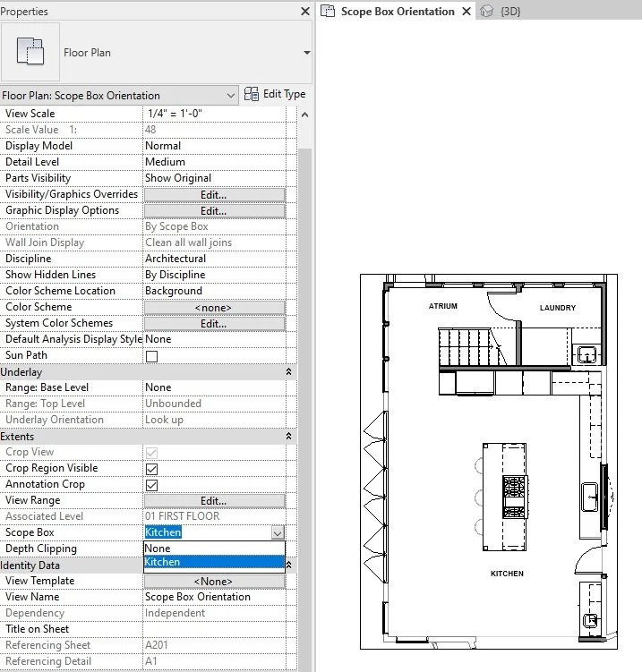Toggle the Sun Path checkbox
The height and width of the screenshot is (672, 642).
152,356
